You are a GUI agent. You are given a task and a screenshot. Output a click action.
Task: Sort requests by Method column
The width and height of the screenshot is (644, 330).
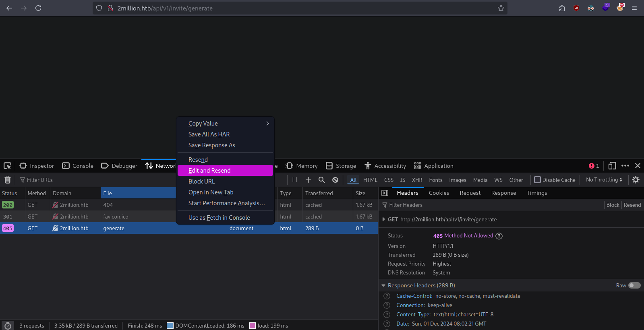click(37, 193)
